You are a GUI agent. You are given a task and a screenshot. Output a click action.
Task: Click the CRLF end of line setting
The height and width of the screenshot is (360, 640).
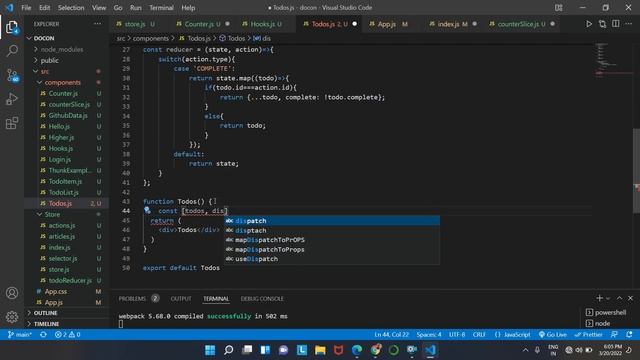(x=479, y=335)
